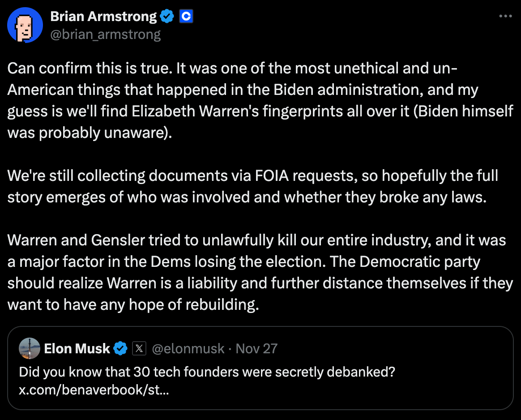Click Elon Musk's blue verified checkmark
This screenshot has width=521, height=420.
(120, 348)
